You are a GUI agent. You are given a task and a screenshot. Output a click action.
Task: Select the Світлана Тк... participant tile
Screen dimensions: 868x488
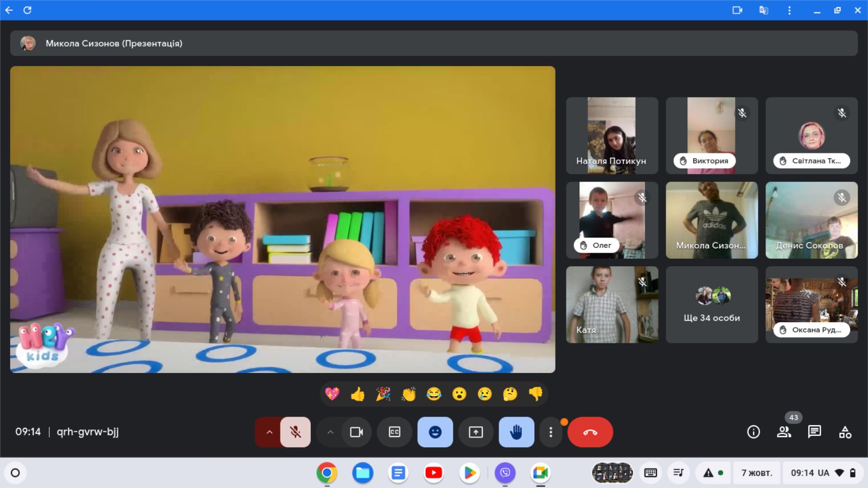[x=812, y=136]
